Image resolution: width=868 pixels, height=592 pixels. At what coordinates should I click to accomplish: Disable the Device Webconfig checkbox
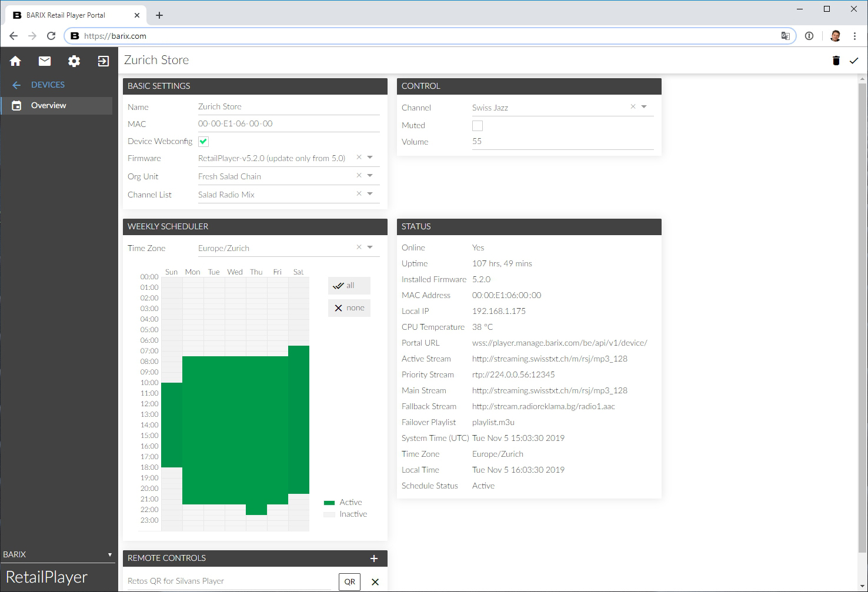coord(203,141)
